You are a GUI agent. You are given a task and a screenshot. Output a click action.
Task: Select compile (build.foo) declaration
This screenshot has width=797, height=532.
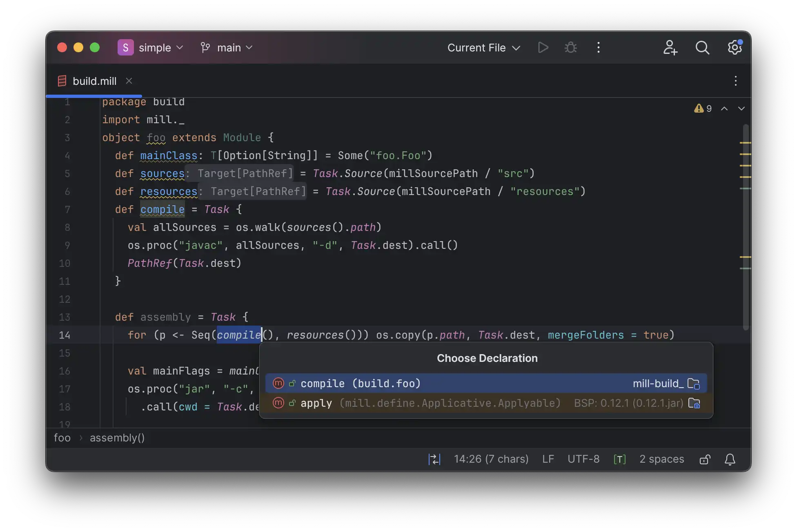pyautogui.click(x=486, y=383)
